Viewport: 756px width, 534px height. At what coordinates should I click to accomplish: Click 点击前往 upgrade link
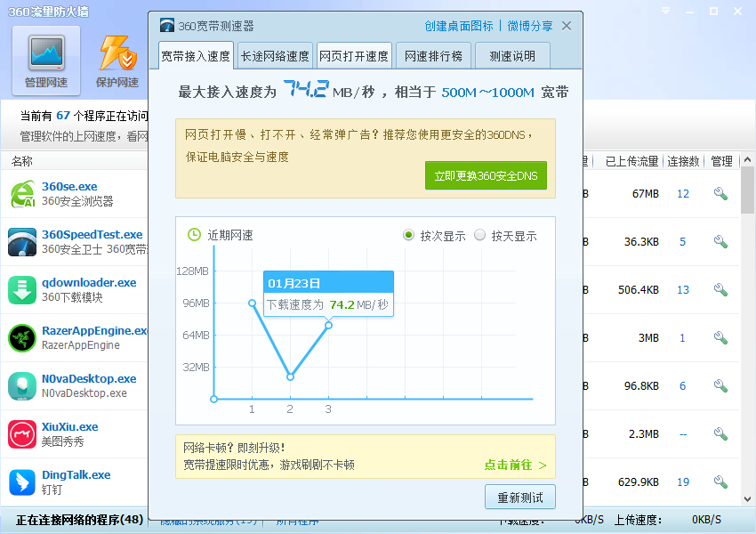coord(515,465)
